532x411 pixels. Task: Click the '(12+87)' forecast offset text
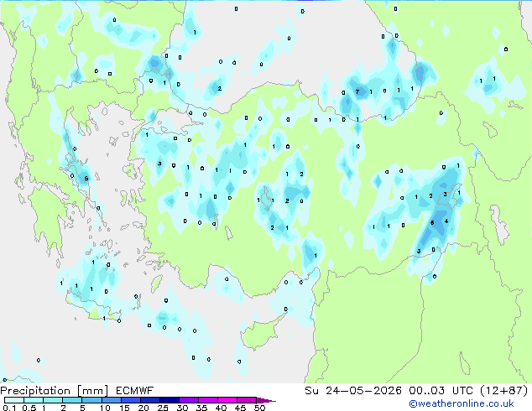[x=504, y=391]
